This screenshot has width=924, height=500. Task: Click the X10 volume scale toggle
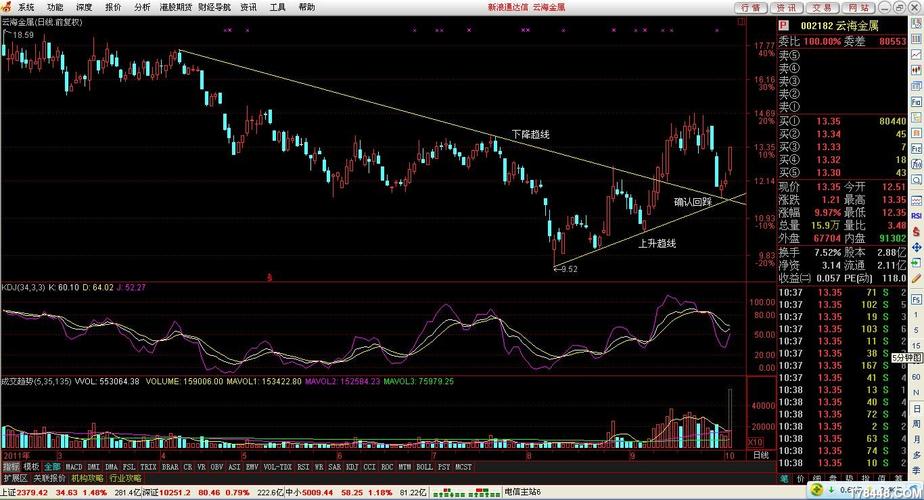click(x=756, y=442)
